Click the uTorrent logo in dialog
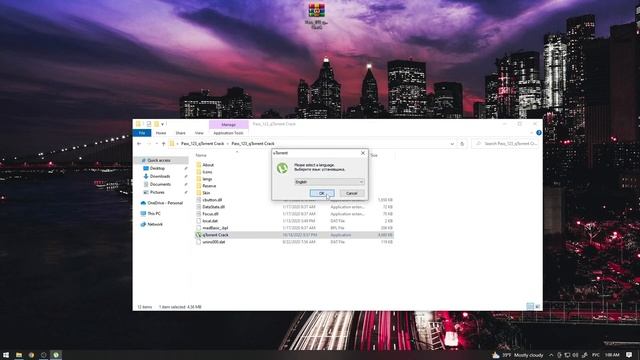 coord(282,168)
